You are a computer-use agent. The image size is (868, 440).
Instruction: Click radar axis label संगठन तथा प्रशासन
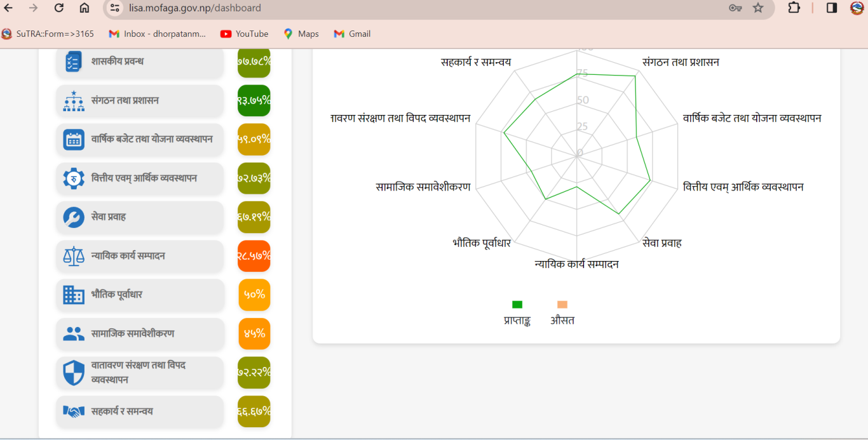click(x=681, y=62)
